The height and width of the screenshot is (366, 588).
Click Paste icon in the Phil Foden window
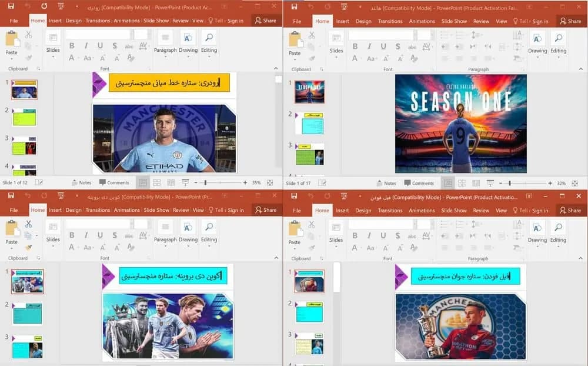coord(295,229)
